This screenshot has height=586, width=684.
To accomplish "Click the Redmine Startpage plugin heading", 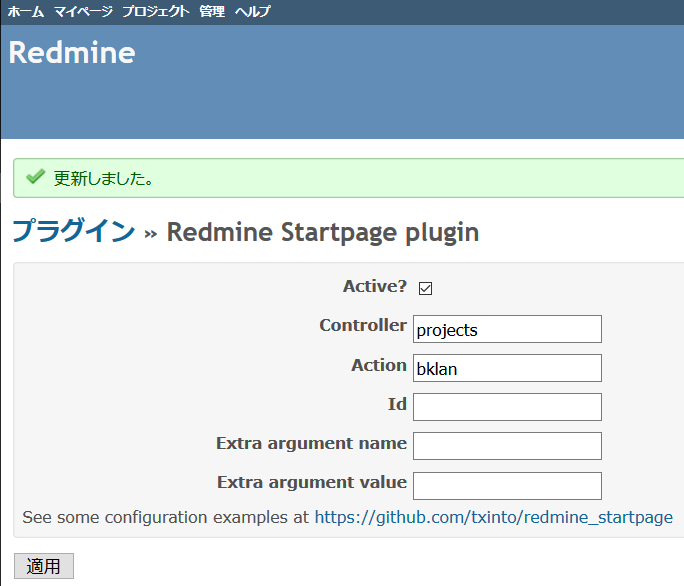I will [322, 232].
